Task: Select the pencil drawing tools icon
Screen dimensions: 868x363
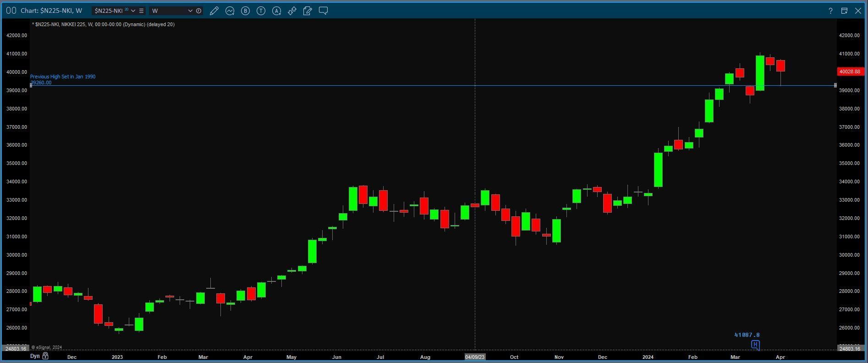Action: pos(214,11)
